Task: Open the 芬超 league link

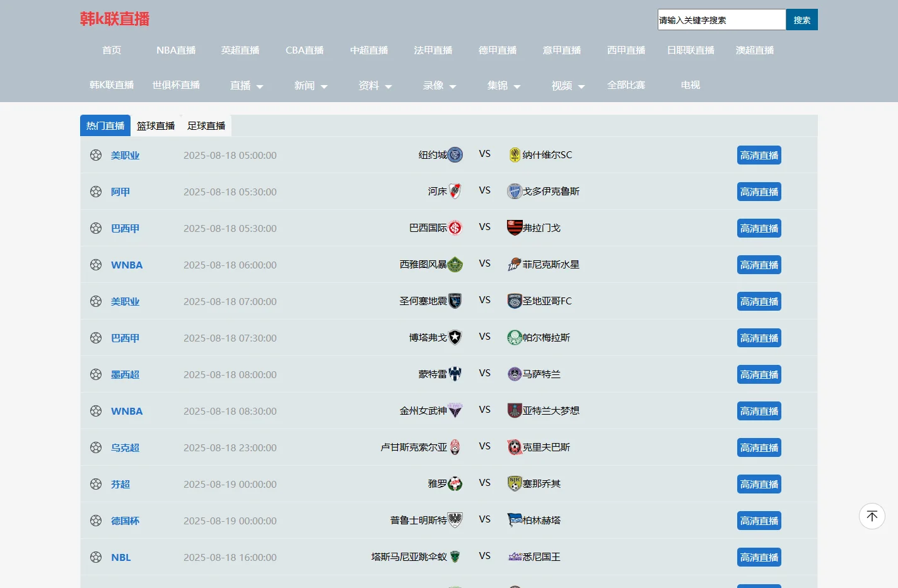Action: [x=120, y=484]
